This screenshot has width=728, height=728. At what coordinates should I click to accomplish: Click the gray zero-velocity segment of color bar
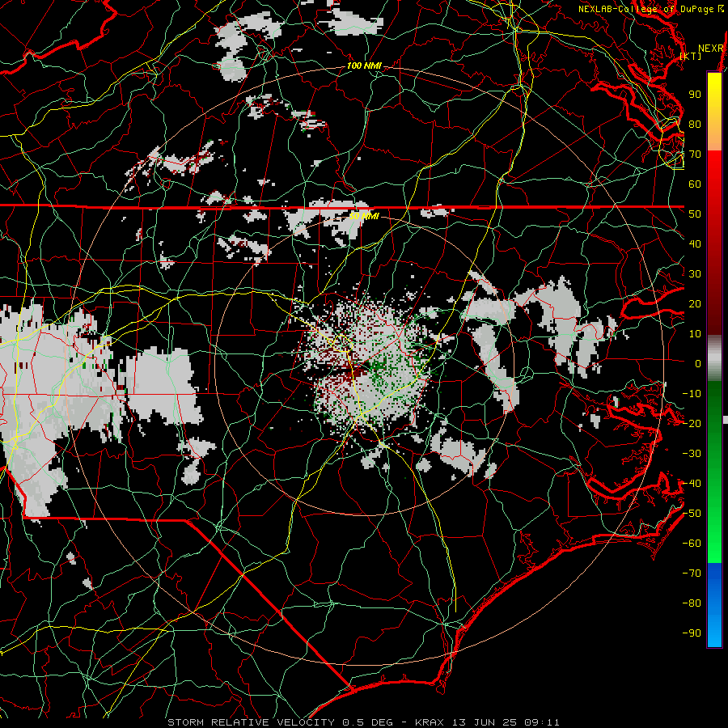tap(714, 358)
